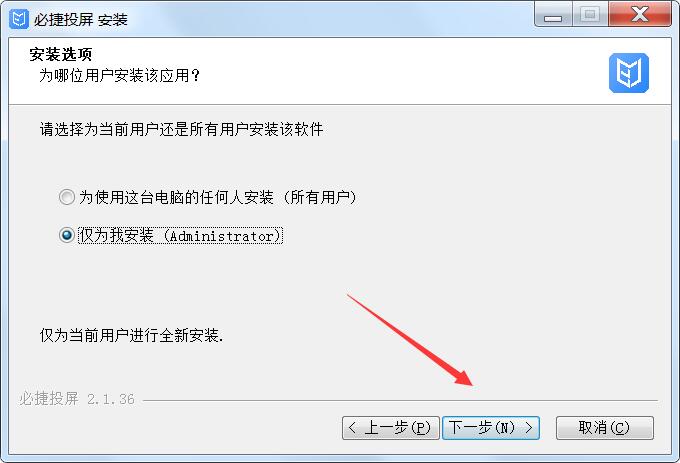Close the 必捷投屏 安装 window
The width and height of the screenshot is (680, 463).
tap(640, 15)
